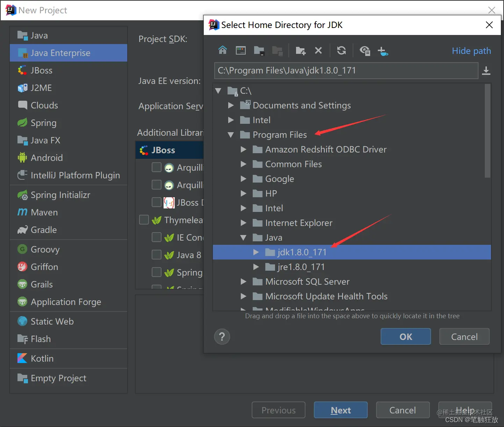Viewport: 504px width, 427px height.
Task: Close the Select Home Directory dialog
Action: click(x=489, y=25)
